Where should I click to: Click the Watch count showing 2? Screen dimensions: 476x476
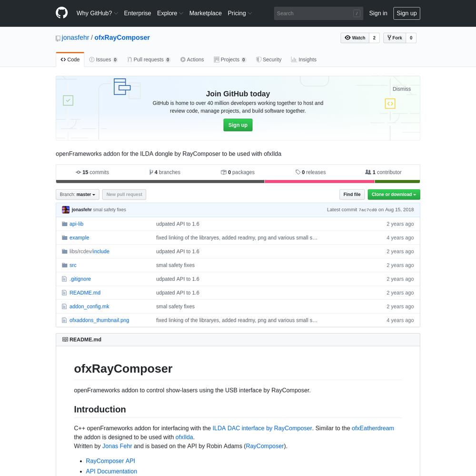[x=374, y=38]
